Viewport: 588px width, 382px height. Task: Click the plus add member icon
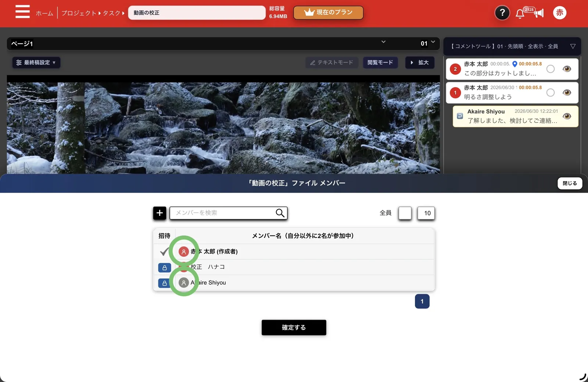(159, 213)
